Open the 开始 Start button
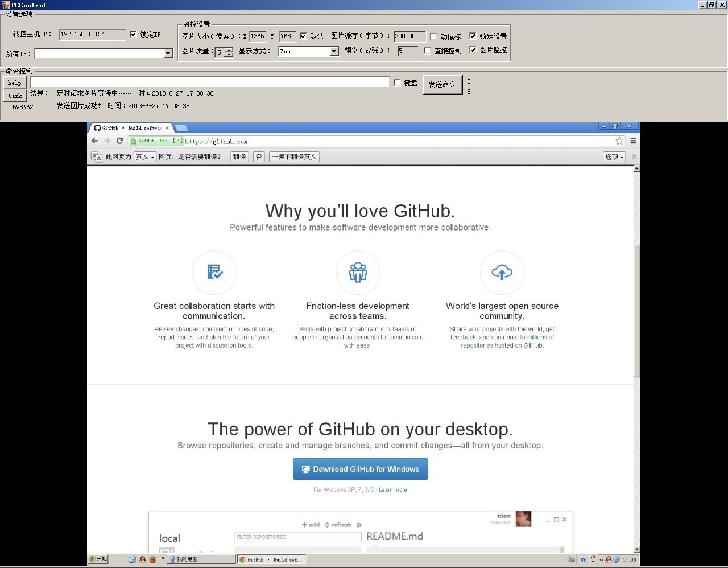The image size is (728, 568). 98,559
